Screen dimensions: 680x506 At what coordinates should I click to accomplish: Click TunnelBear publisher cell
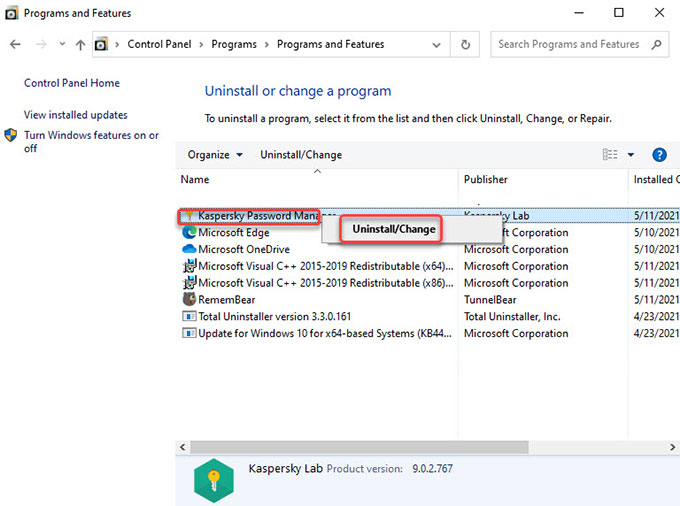490,300
